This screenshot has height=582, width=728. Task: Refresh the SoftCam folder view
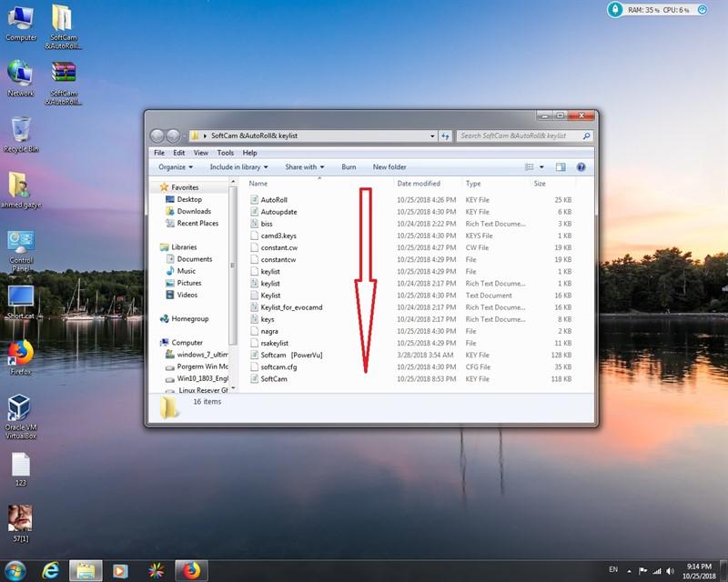445,136
